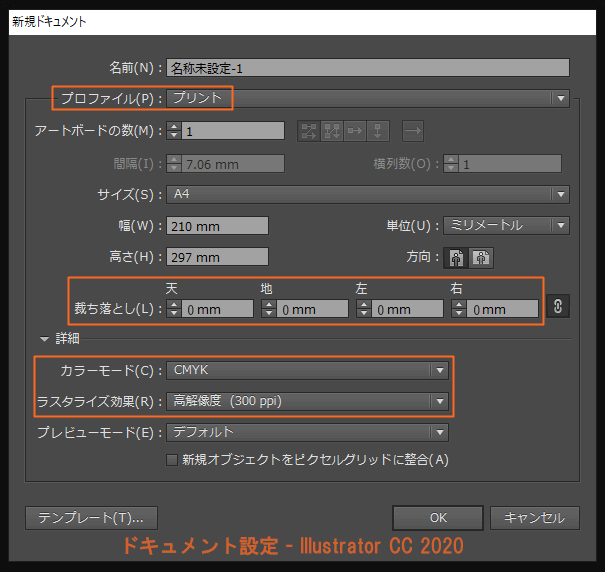Select the arrange by column layout icon

[377, 131]
